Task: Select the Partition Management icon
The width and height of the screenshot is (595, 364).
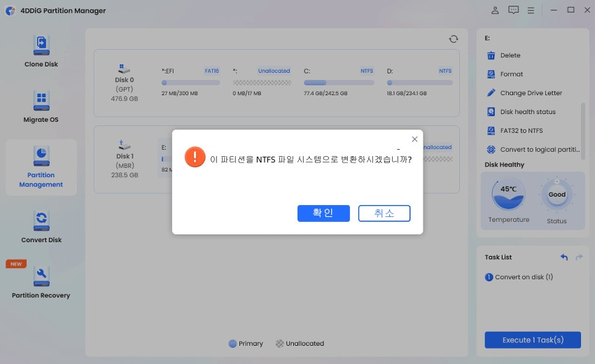Action: [41, 156]
